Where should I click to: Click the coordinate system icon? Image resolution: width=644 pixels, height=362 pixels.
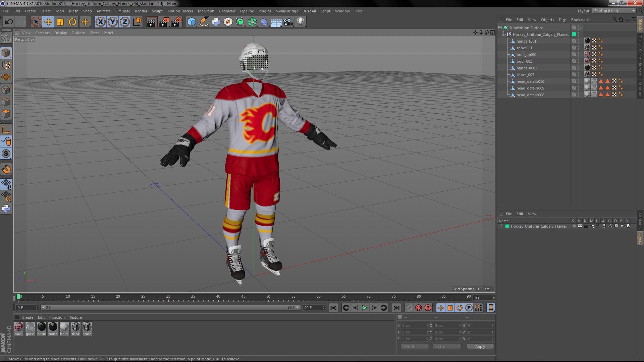tap(137, 22)
